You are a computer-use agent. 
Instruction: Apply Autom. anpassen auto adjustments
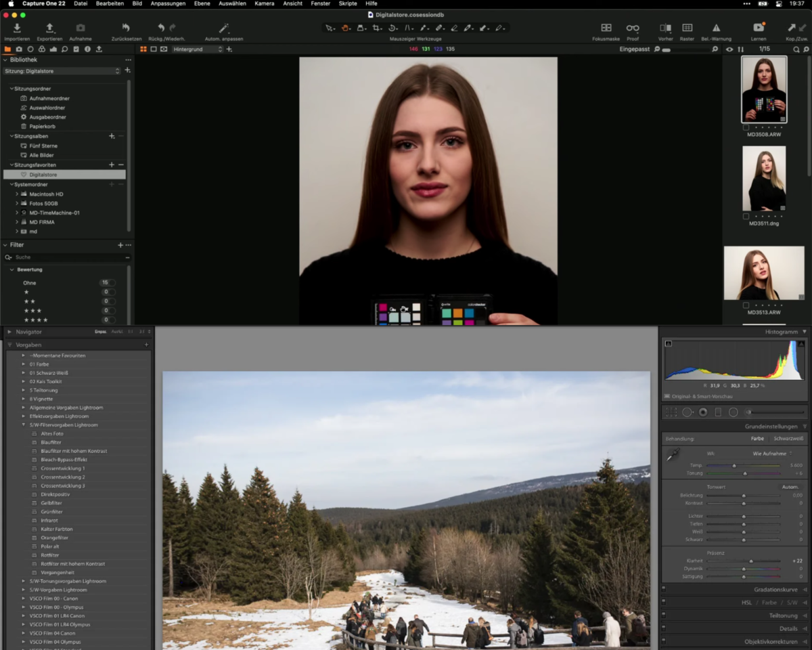tap(223, 28)
